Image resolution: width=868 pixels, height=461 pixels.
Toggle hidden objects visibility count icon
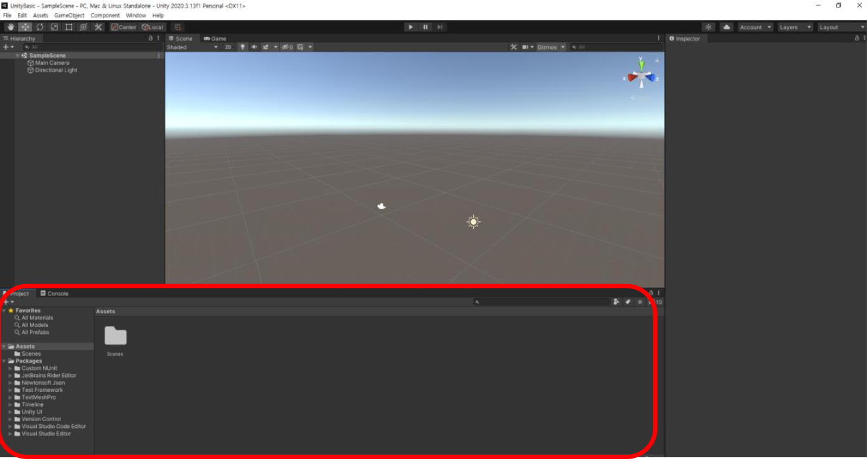[287, 47]
